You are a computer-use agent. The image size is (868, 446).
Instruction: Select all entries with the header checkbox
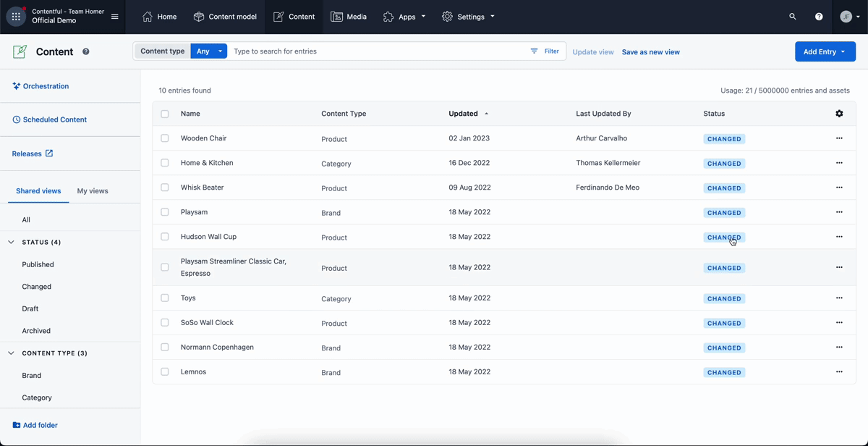pos(165,114)
